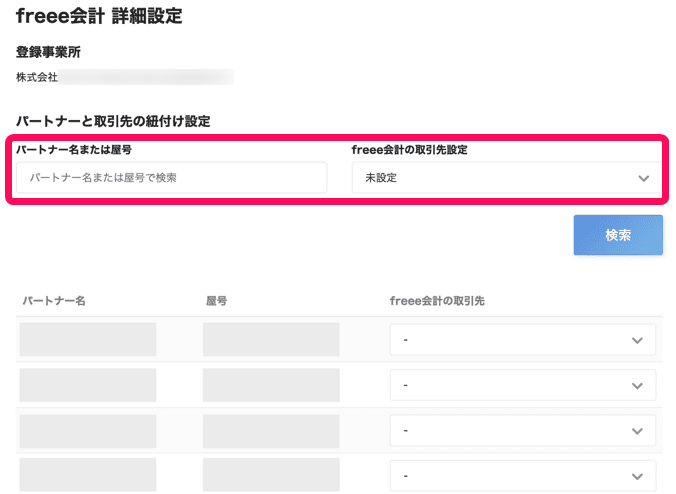Click the パートナー名または屋号 field label
Image resolution: width=676 pixels, height=494 pixels.
click(74, 150)
